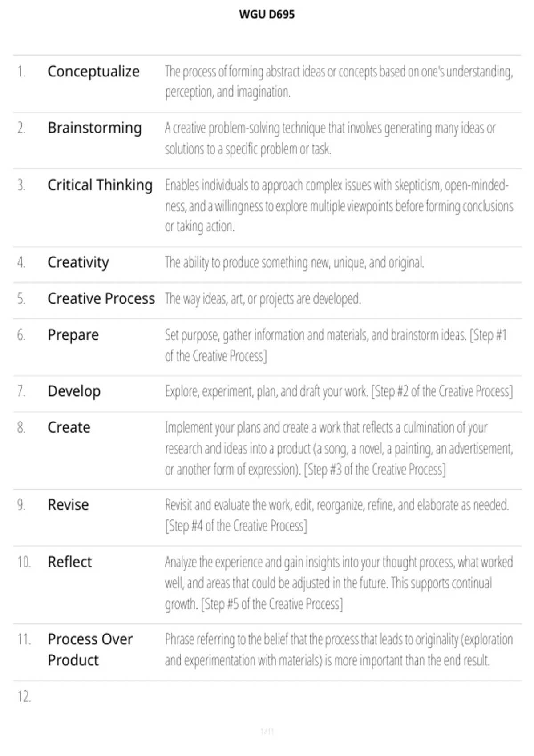Click the Creativity definition text

coord(294,262)
